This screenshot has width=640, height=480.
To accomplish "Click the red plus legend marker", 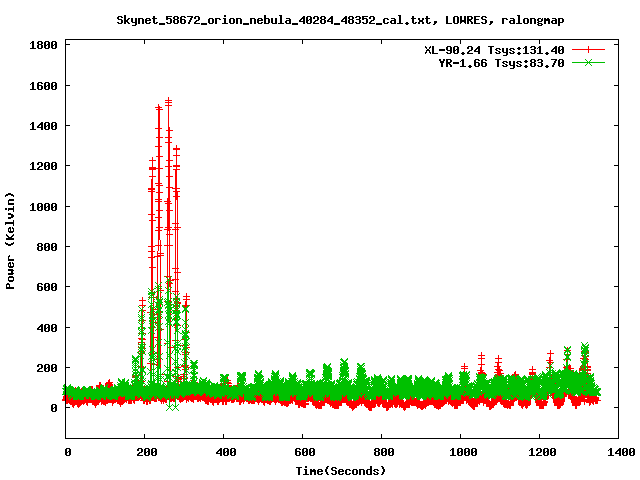I will [588, 50].
